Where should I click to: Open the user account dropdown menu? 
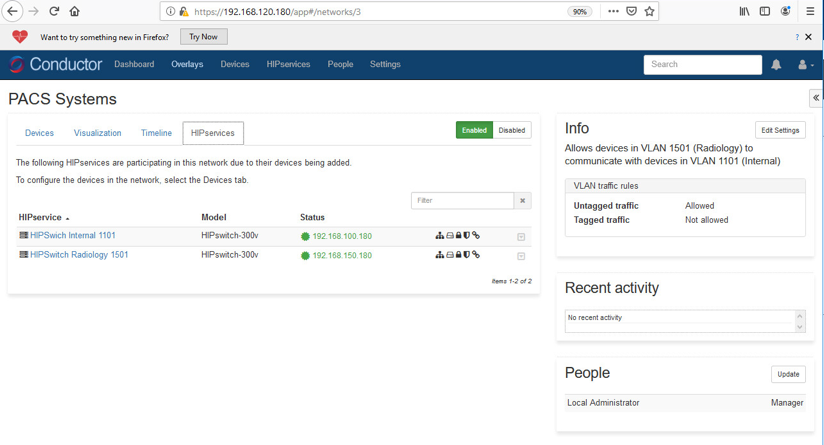[x=804, y=65]
